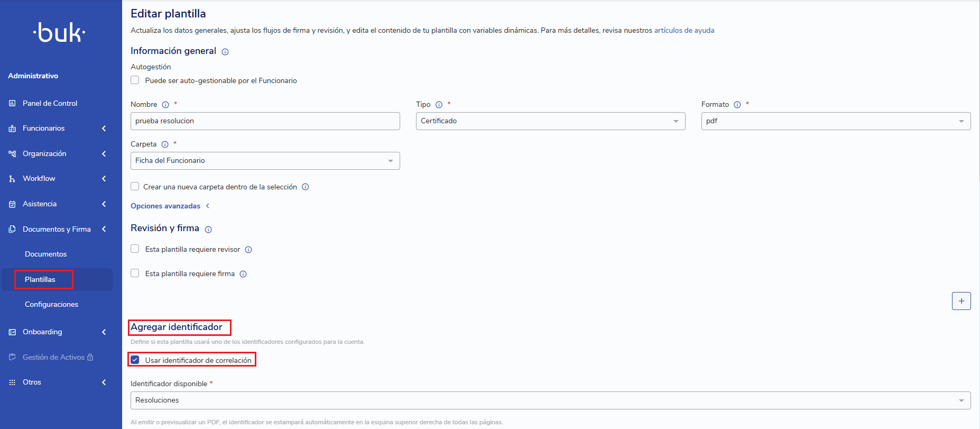980x429 pixels.
Task: Check Esta plantilla requiere revisor
Action: (x=135, y=249)
